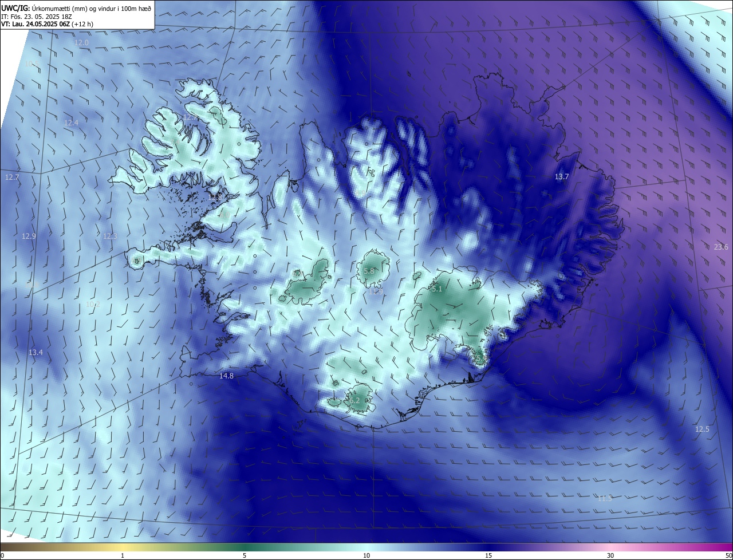The image size is (733, 560).
Task: Click the 11.9 value label
Action: click(x=376, y=291)
